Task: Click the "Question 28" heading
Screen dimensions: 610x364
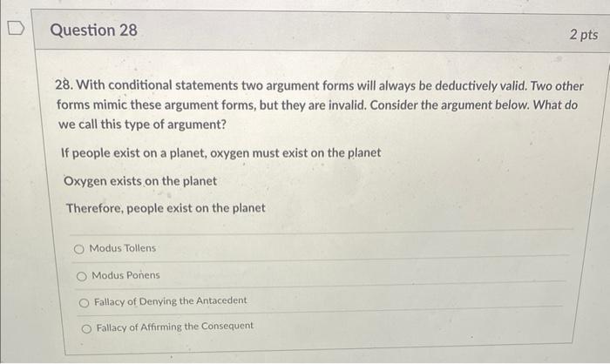Action: click(94, 30)
